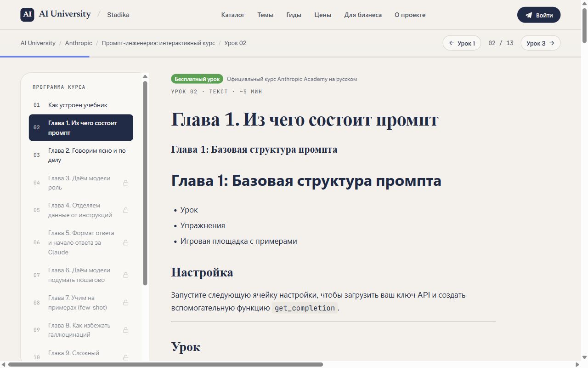Click AI University breadcrumb link

pyautogui.click(x=38, y=43)
